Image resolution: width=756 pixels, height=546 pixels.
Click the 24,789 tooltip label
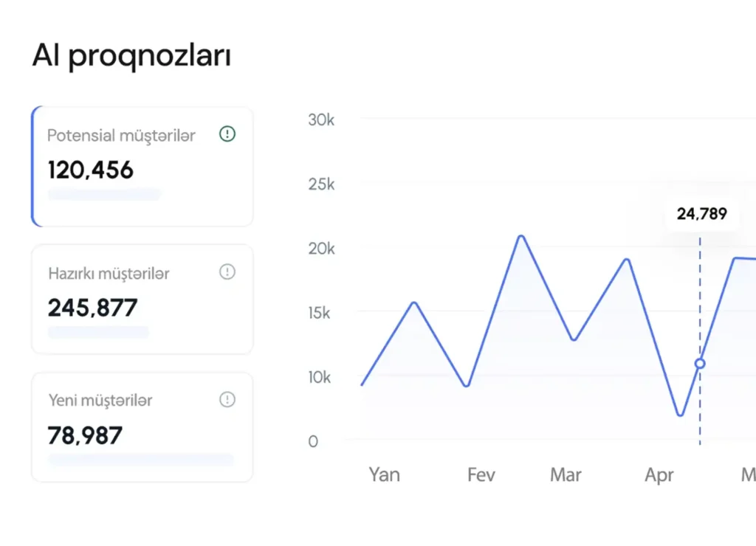click(x=701, y=215)
